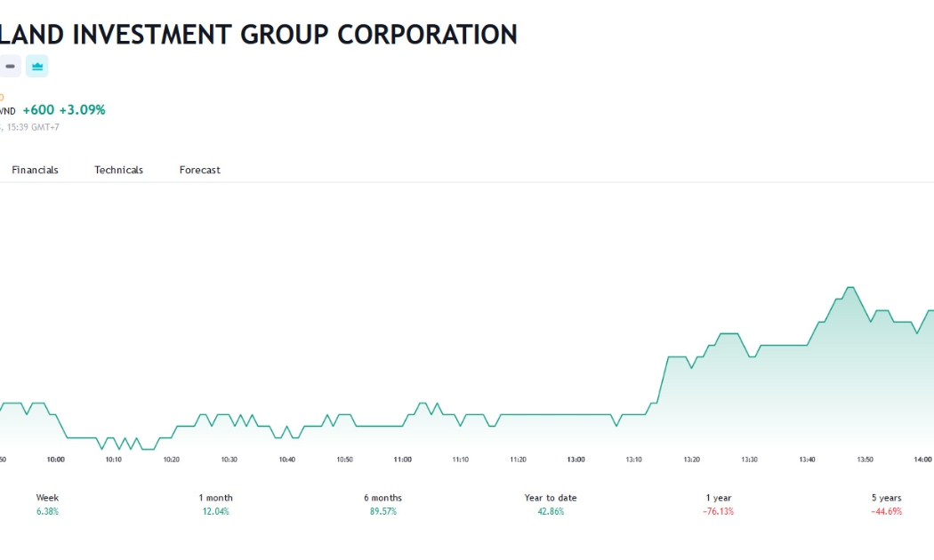Click the 14:00 time axis label
This screenshot has width=934, height=560.
click(922, 460)
